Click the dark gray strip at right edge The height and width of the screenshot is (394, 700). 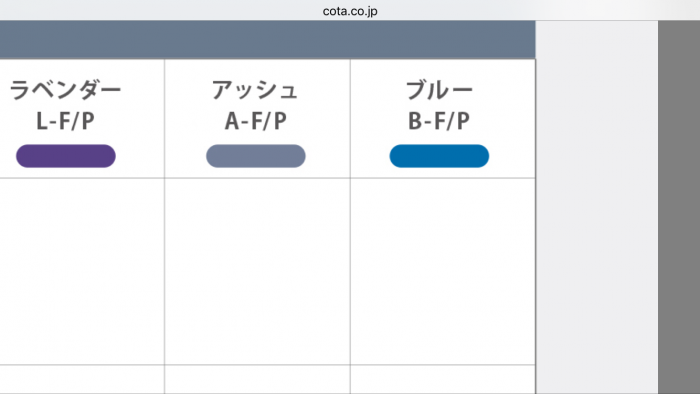(679, 207)
